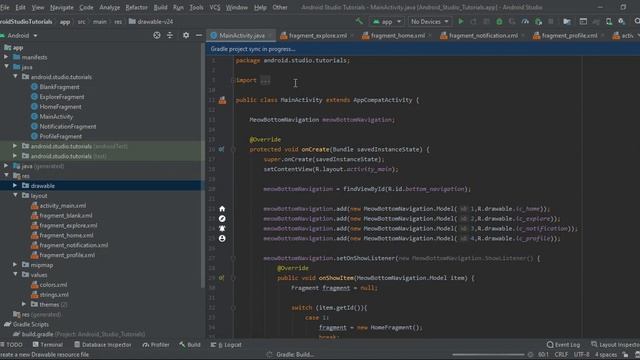The height and width of the screenshot is (360, 640).
Task: Click the CRLF line separator status
Action: pos(561,354)
